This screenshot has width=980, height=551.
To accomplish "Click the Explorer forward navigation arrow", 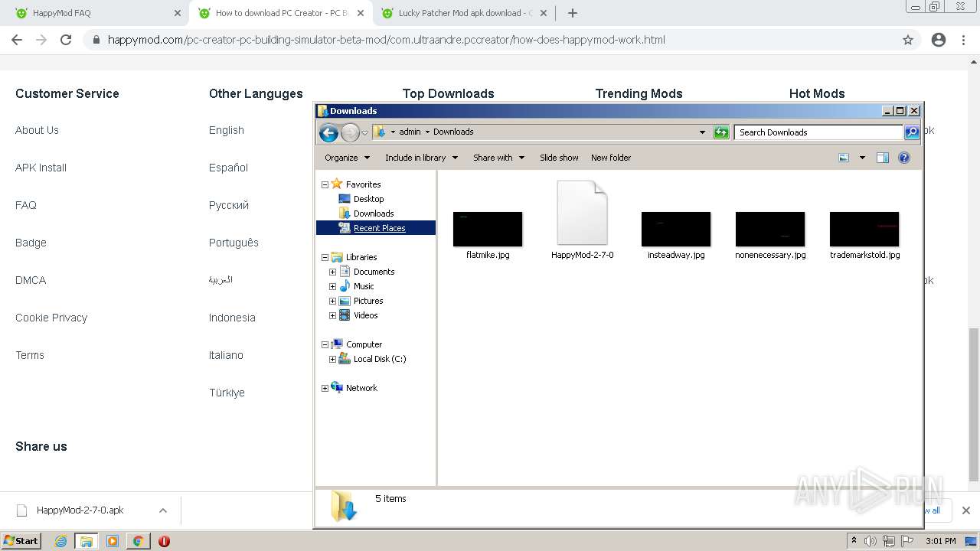I will coord(350,132).
